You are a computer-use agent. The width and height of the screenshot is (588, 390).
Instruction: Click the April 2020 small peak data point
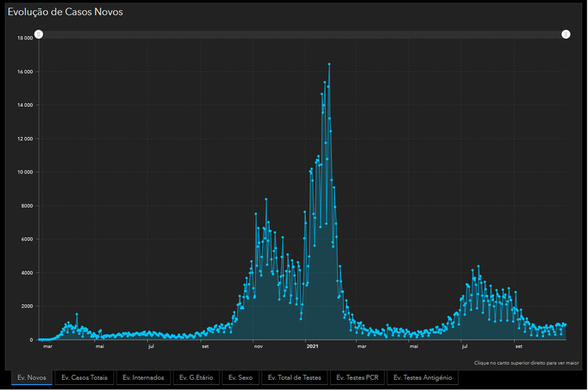pyautogui.click(x=76, y=314)
